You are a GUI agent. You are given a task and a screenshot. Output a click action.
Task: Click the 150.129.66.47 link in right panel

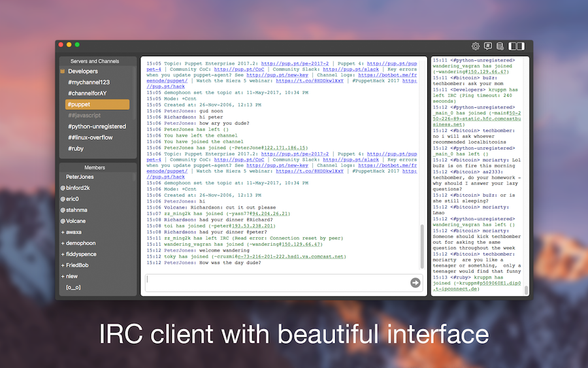coord(487,72)
